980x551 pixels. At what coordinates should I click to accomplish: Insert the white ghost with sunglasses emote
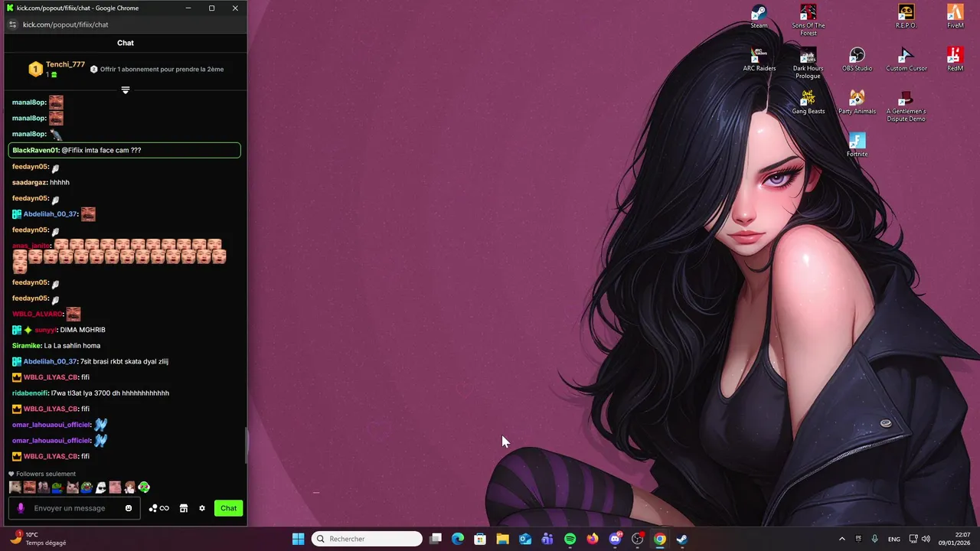[100, 487]
